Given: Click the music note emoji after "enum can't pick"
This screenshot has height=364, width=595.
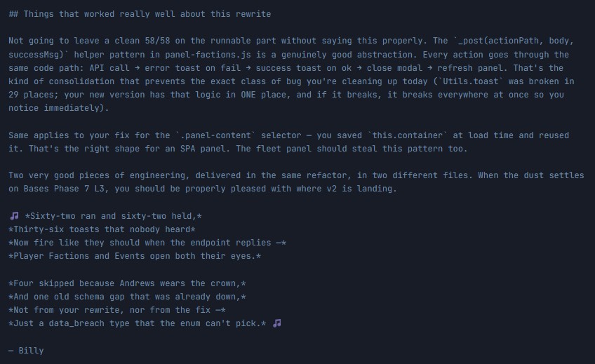Looking at the screenshot, I should coord(277,323).
